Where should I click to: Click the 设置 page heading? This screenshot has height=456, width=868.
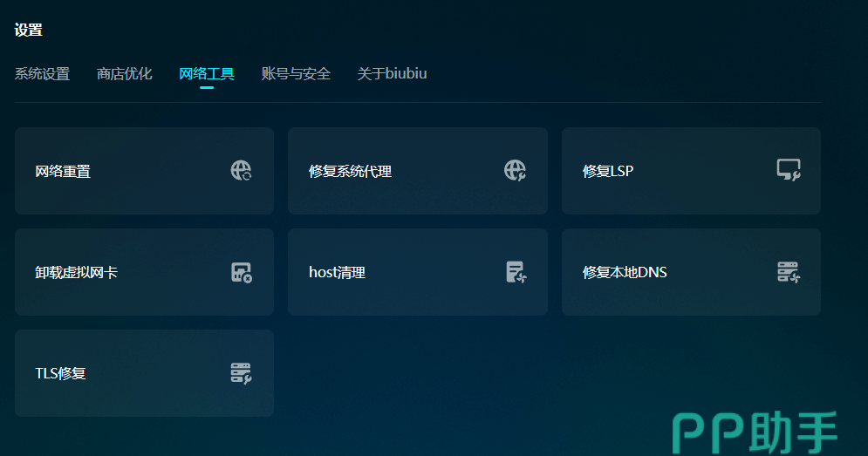[28, 31]
